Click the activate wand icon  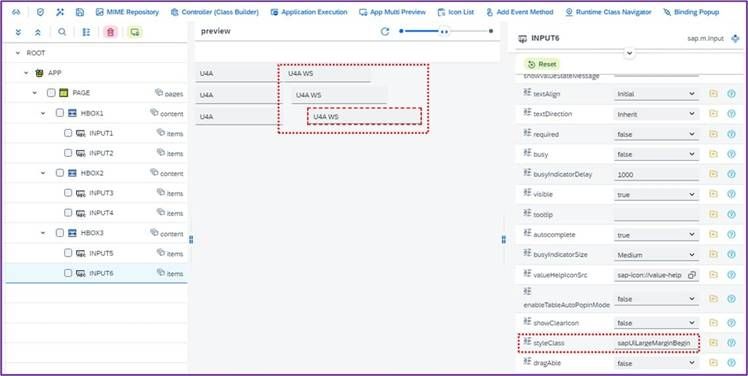[x=60, y=12]
